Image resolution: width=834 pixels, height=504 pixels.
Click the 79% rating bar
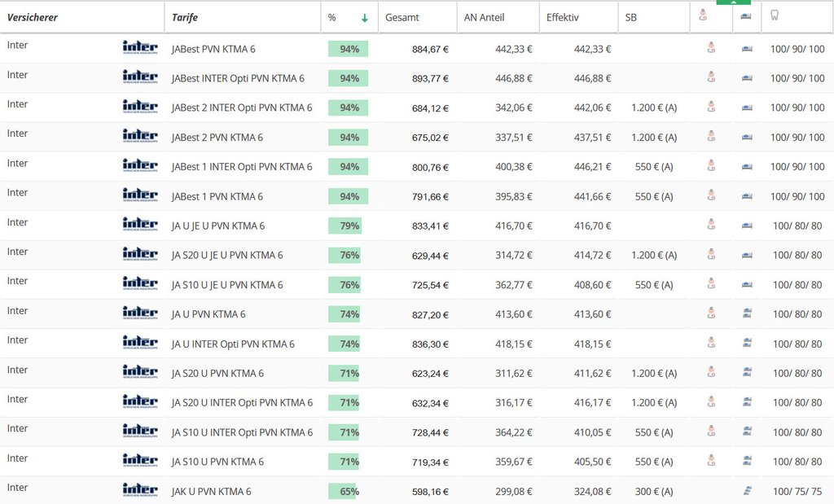pyautogui.click(x=345, y=226)
